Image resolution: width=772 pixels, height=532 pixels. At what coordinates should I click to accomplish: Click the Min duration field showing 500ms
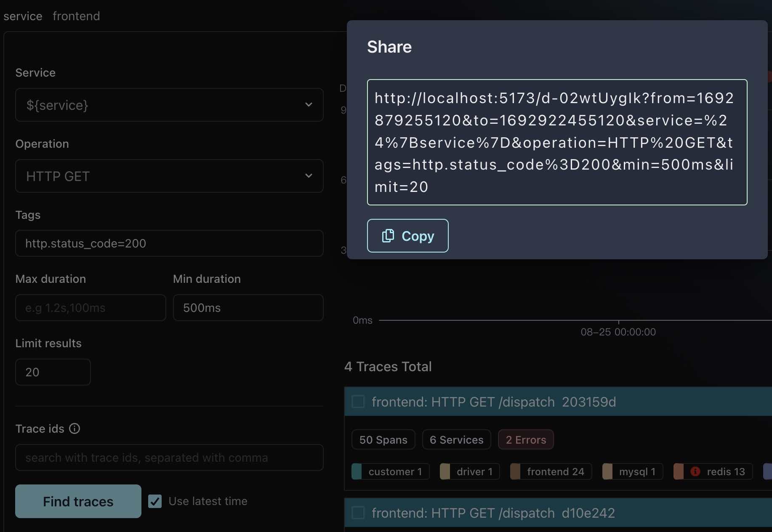point(248,308)
